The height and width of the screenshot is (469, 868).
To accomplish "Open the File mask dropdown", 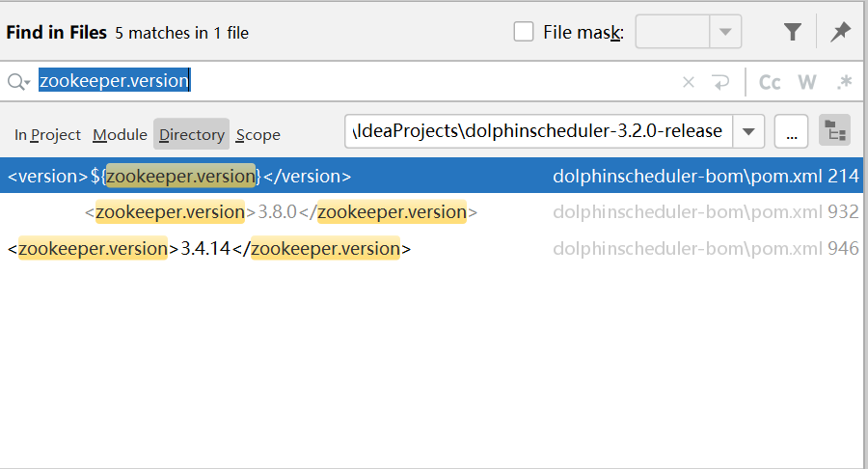I will pyautogui.click(x=725, y=32).
